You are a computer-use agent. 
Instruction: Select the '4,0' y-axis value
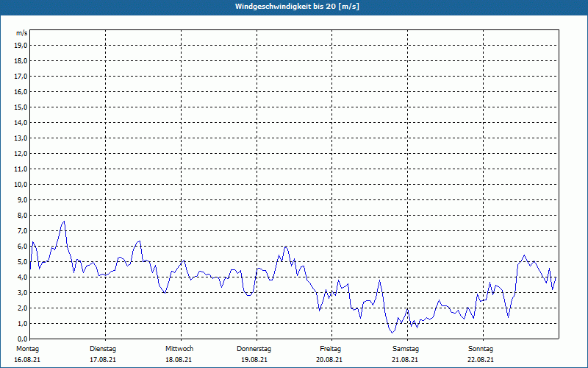coord(22,277)
